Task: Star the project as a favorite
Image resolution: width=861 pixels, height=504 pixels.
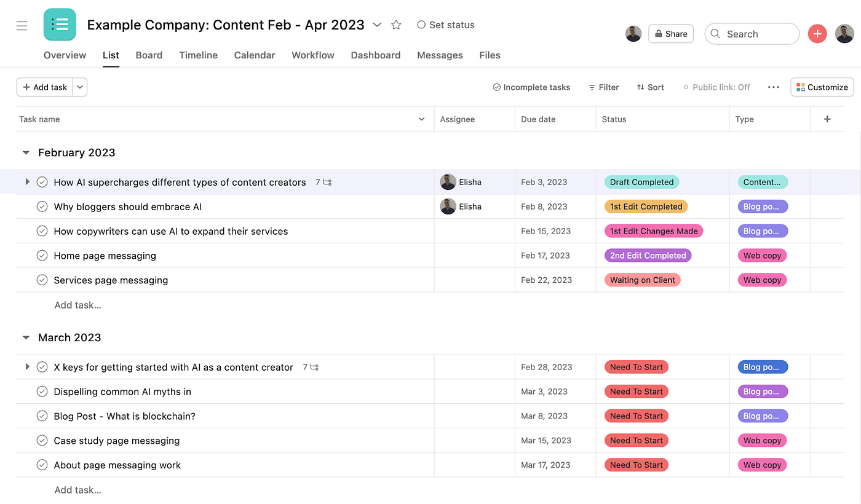Action: [x=395, y=25]
